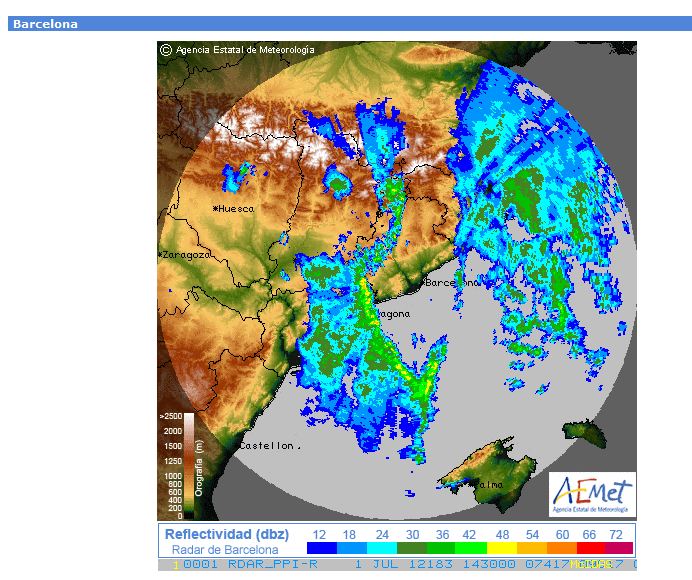Screen dimensions: 692x580
Task: Select the red 66 dbz color swatch
Action: coord(592,549)
